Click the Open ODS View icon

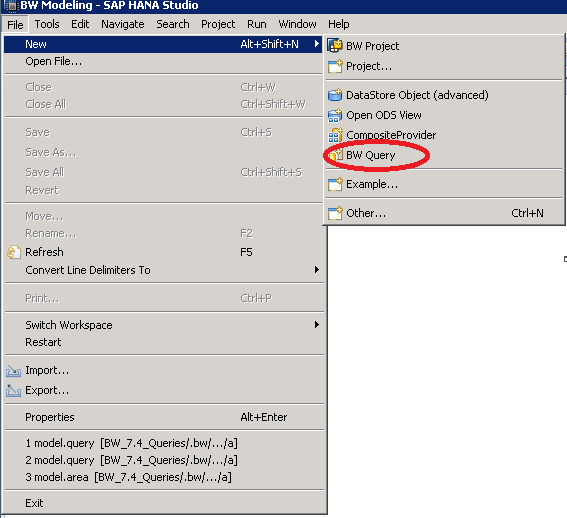pyautogui.click(x=335, y=115)
